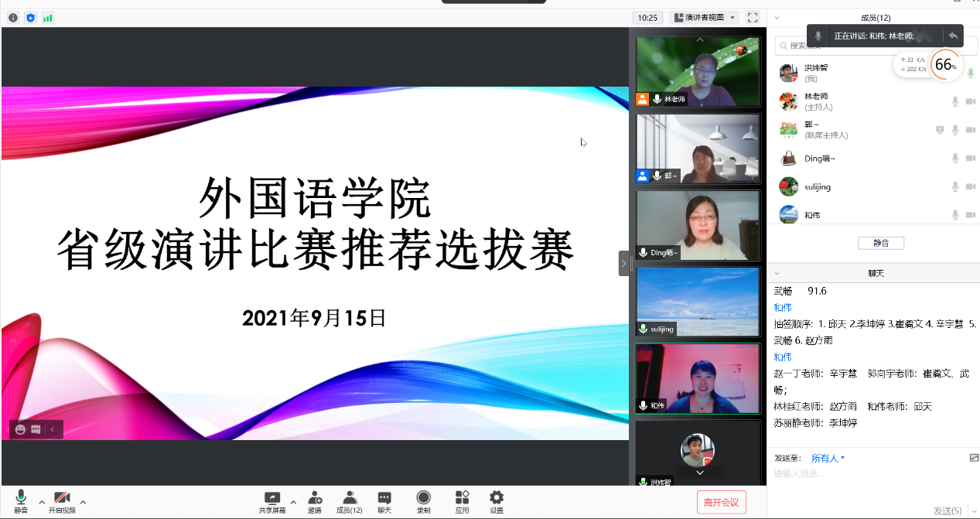The height and width of the screenshot is (519, 980).
Task: Click the chat message input field
Action: (x=874, y=484)
